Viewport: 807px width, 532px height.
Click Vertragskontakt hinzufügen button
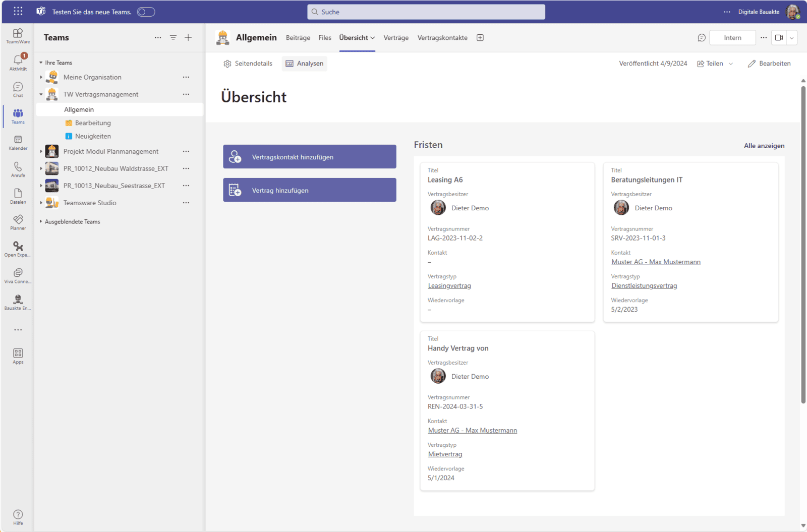[309, 157]
